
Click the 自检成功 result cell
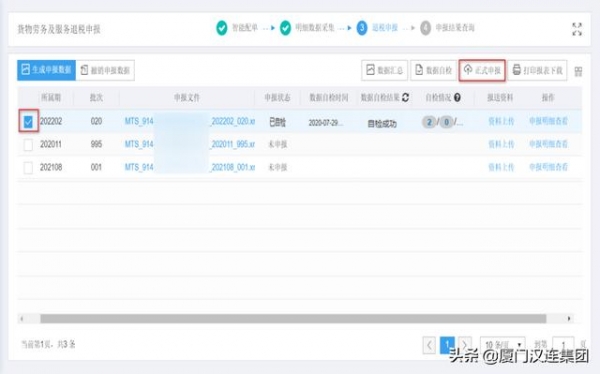pos(382,123)
